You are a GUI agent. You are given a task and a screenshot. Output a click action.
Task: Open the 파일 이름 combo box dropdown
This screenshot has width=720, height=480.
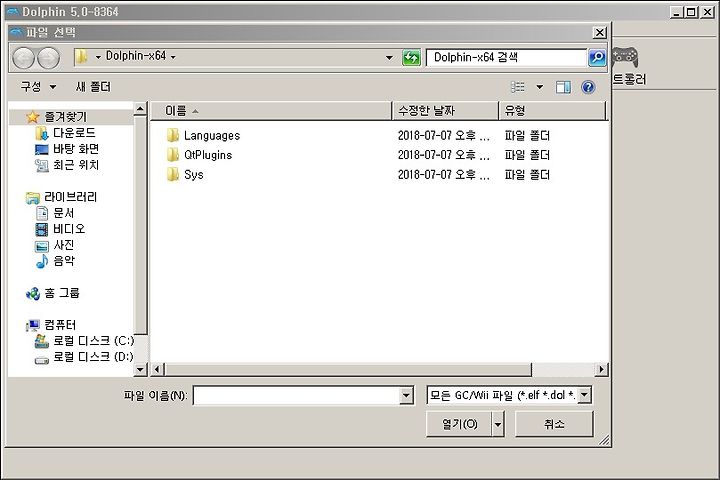pos(406,395)
